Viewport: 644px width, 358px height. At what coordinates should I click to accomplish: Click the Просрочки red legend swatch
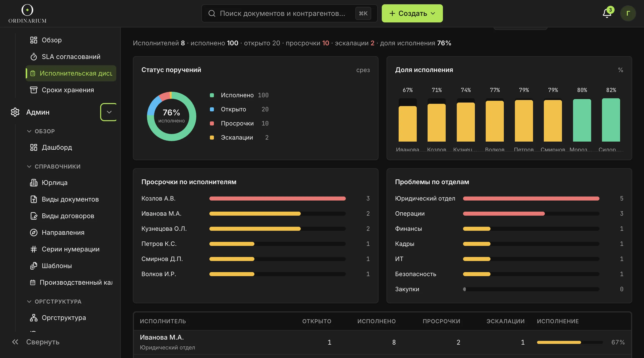[x=212, y=123]
